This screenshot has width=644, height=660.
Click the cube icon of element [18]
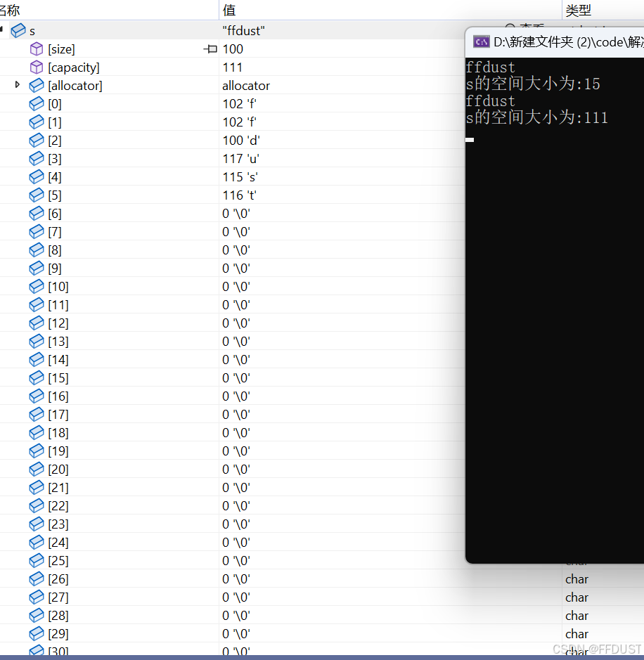pos(37,433)
